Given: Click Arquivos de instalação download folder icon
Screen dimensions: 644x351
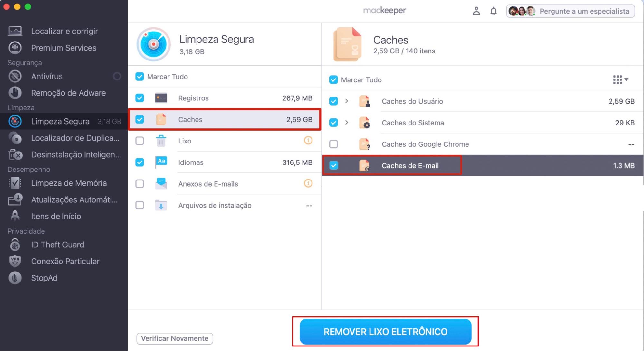Looking at the screenshot, I should (161, 205).
